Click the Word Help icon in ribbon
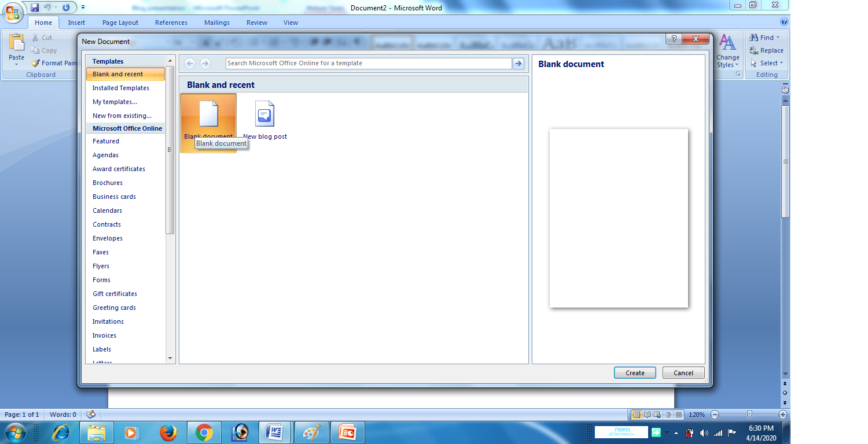The image size is (868, 444). 784,22
